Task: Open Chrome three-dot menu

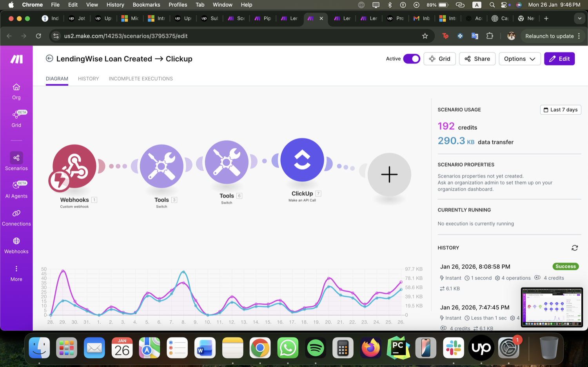Action: click(579, 36)
